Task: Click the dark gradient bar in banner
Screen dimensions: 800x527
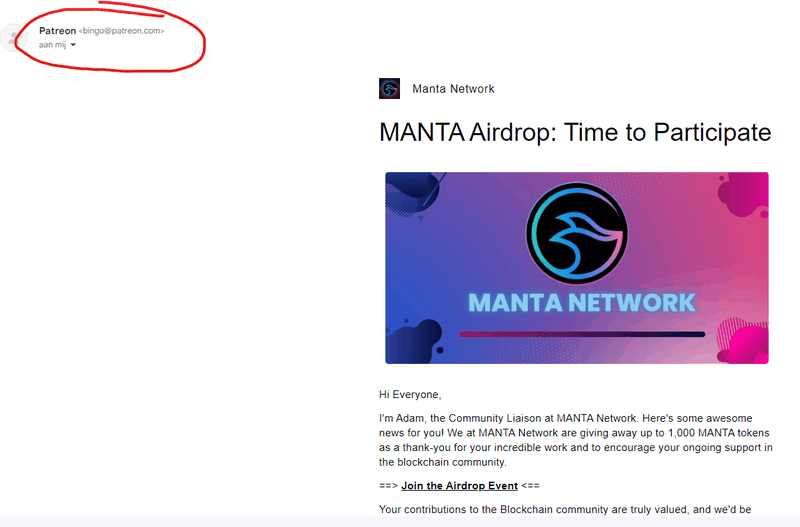Action: pyautogui.click(x=582, y=335)
